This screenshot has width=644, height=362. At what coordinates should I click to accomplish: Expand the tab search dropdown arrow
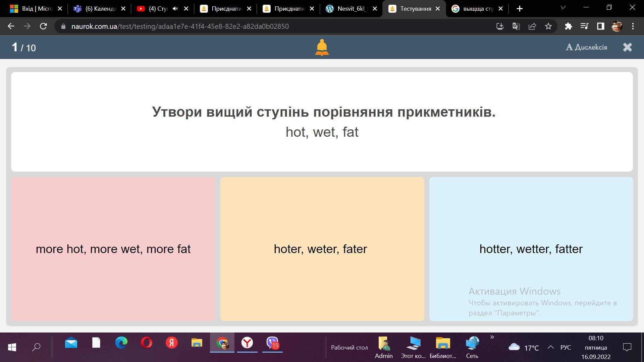click(x=563, y=7)
